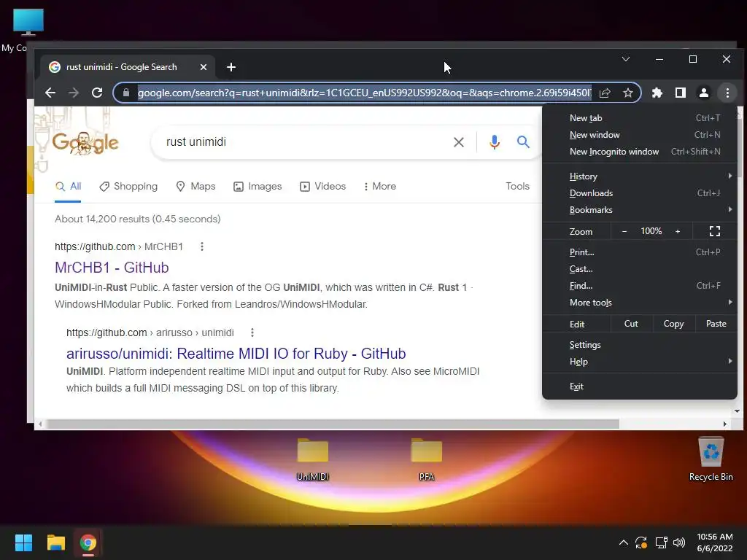The width and height of the screenshot is (747, 560).
Task: Choose New window from menu
Action: [639, 135]
